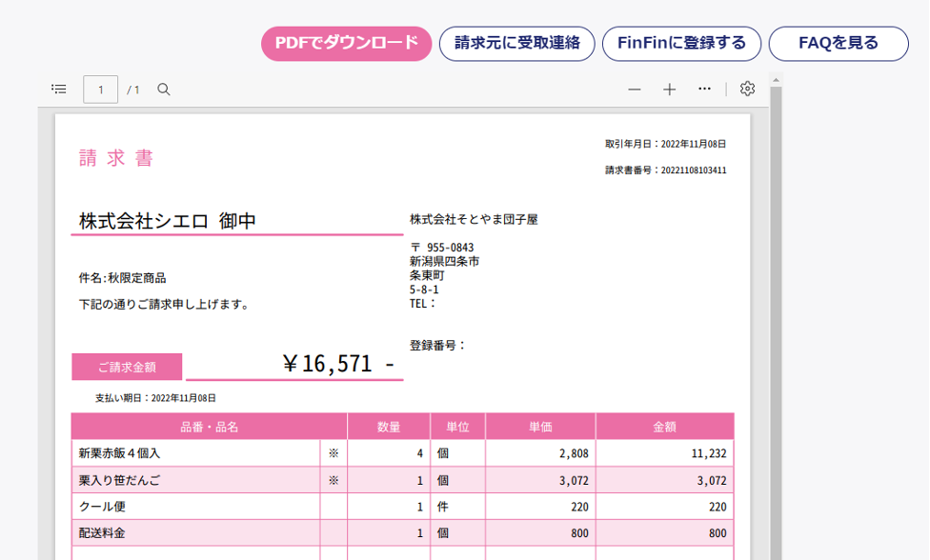Click the クール便 item name
Image resolution: width=930 pixels, height=560 pixels.
(x=102, y=507)
